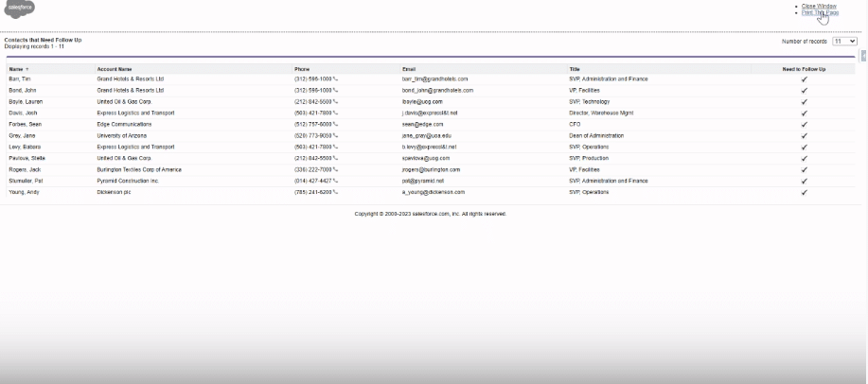
Task: Click follow-up checkmark for Grey, Jane
Action: point(804,135)
